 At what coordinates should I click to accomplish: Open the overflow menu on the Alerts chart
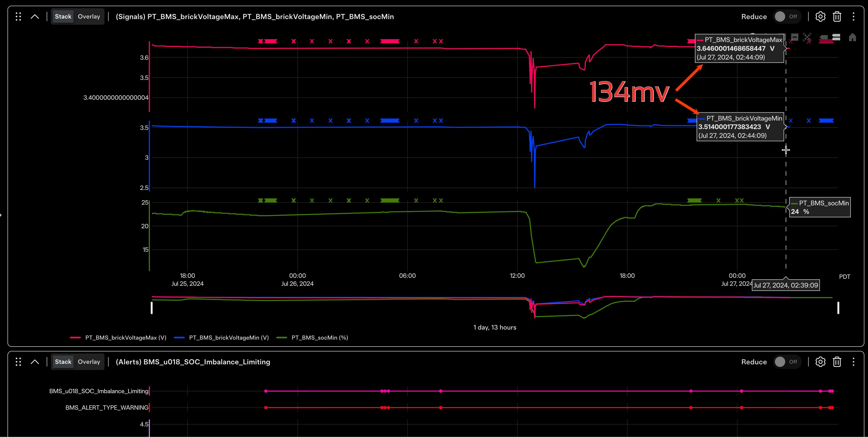(x=854, y=362)
